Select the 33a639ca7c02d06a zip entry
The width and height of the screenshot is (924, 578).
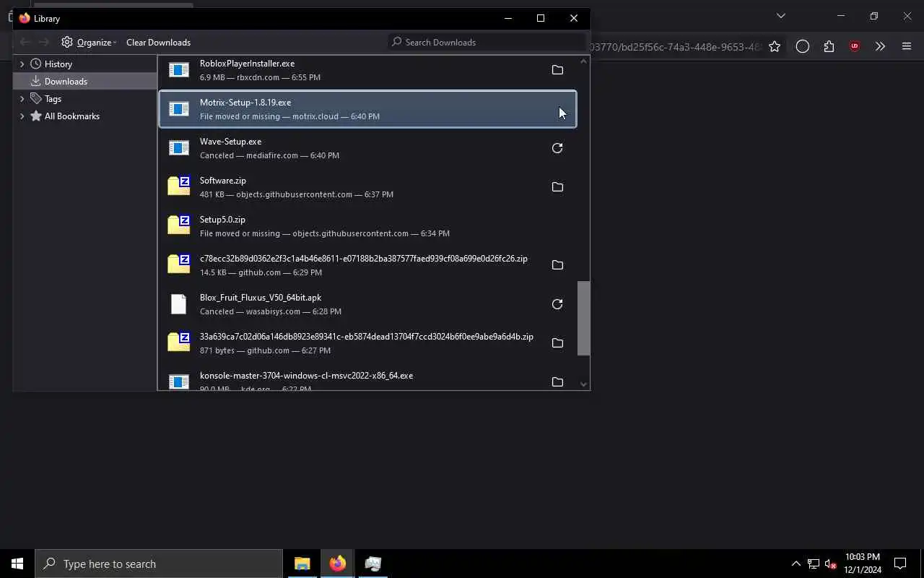(x=367, y=343)
